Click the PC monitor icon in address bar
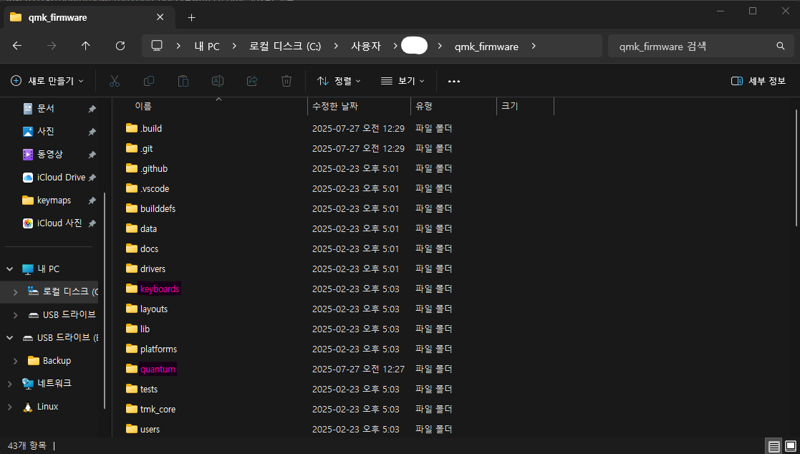This screenshot has width=800, height=454. click(157, 46)
